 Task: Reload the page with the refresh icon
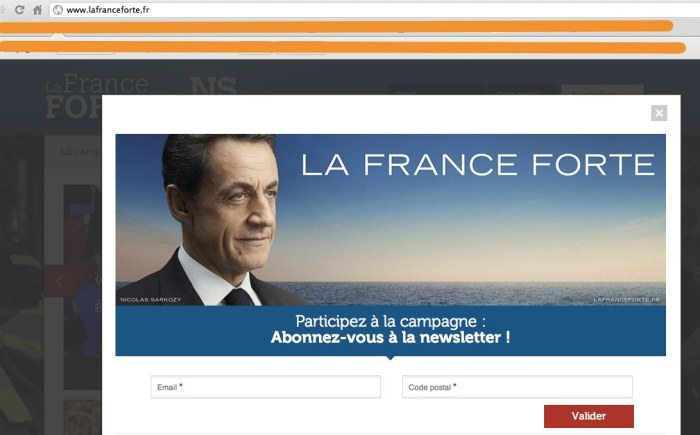tap(19, 9)
